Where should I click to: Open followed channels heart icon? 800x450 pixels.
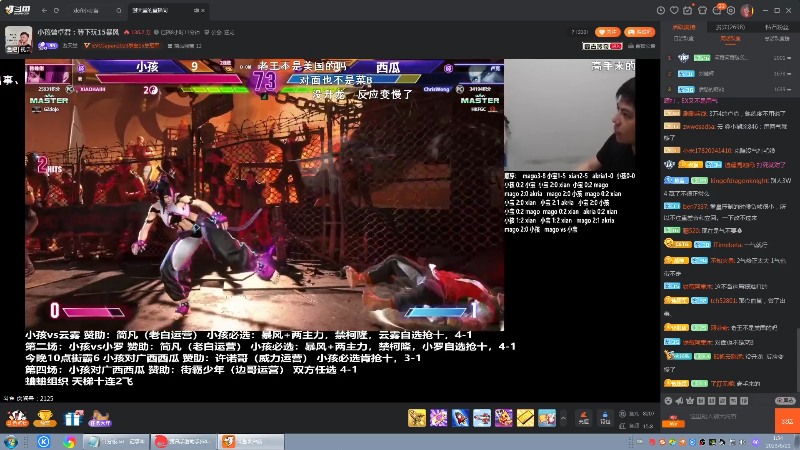click(x=674, y=10)
